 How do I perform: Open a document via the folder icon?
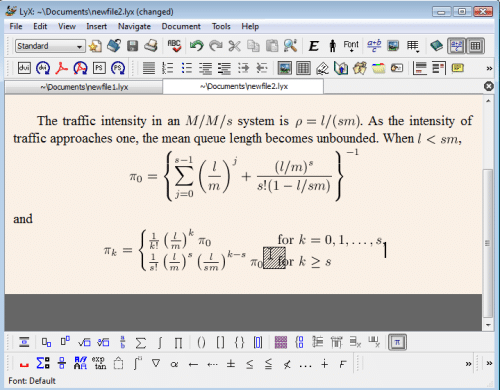[x=114, y=46]
